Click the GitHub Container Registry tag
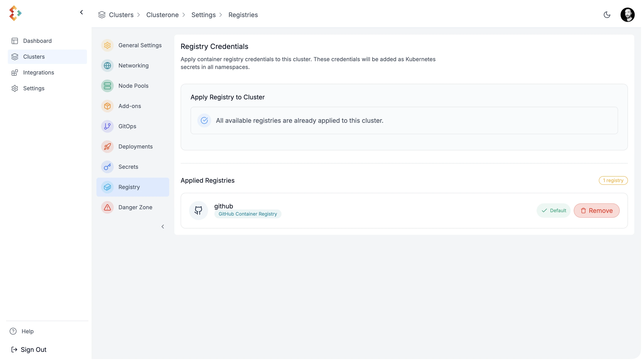Screen dimensions: 644x362 click(248, 214)
